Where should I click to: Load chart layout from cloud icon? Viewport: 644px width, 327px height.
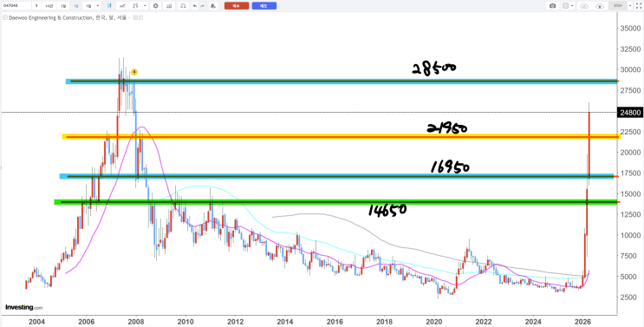pos(584,6)
